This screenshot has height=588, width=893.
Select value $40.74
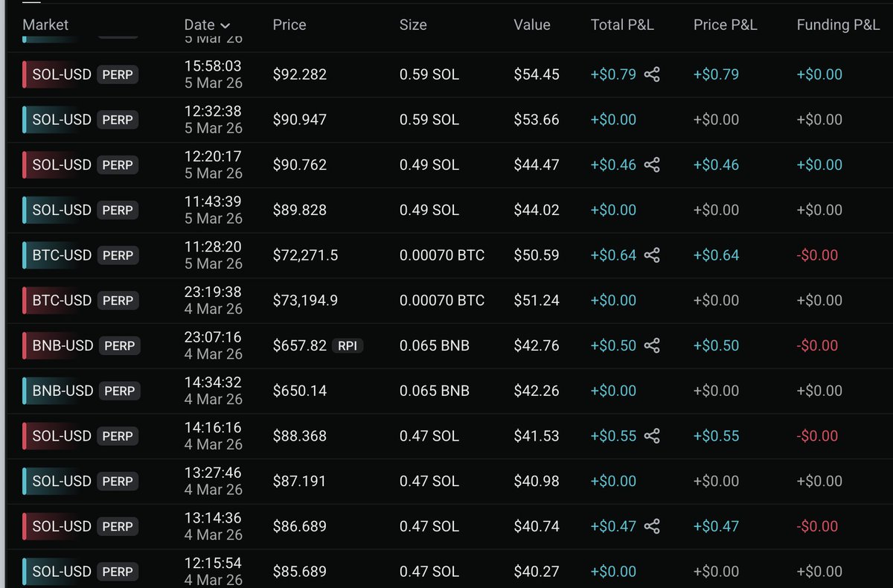[537, 526]
